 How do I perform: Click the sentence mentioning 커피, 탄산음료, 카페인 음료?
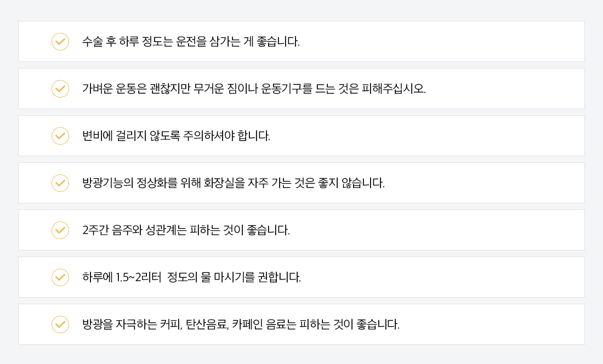point(241,325)
